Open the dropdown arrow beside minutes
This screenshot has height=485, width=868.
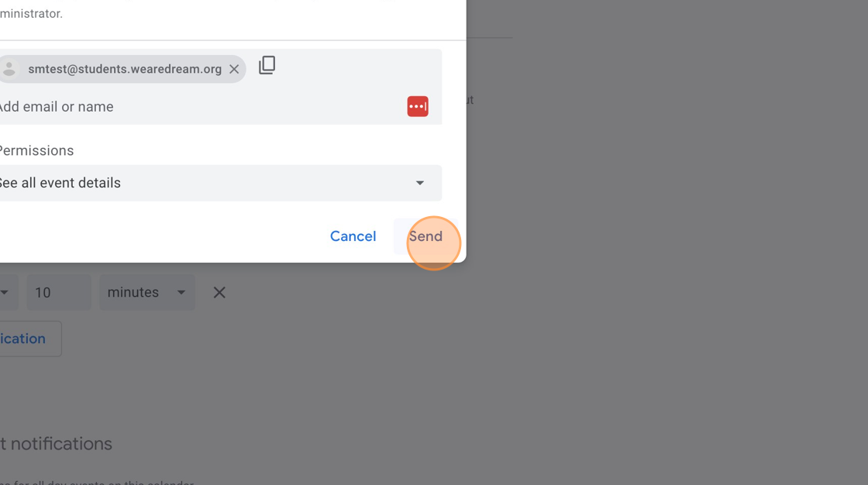[x=181, y=292]
